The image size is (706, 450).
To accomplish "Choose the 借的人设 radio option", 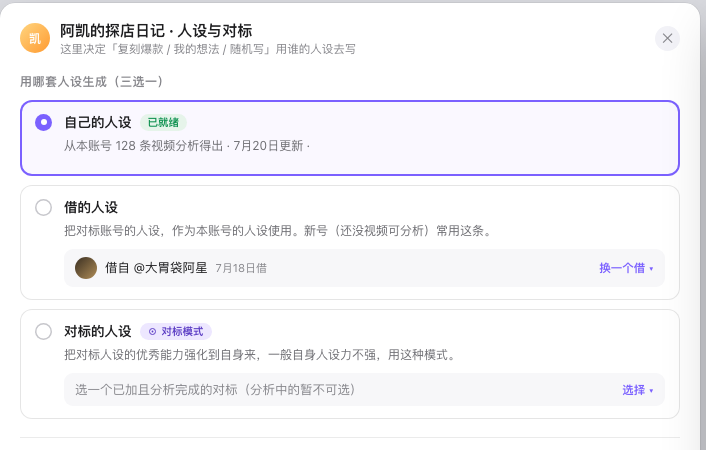I will click(44, 208).
